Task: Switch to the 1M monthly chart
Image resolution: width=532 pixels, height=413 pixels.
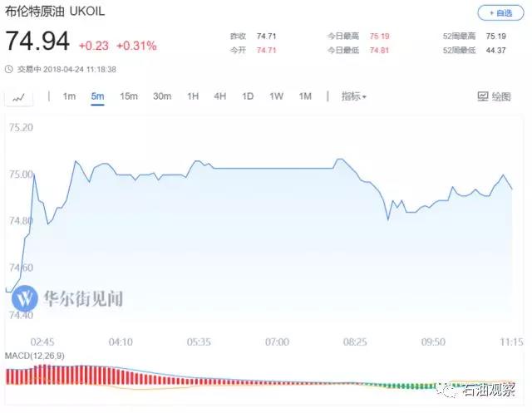Action: tap(305, 96)
